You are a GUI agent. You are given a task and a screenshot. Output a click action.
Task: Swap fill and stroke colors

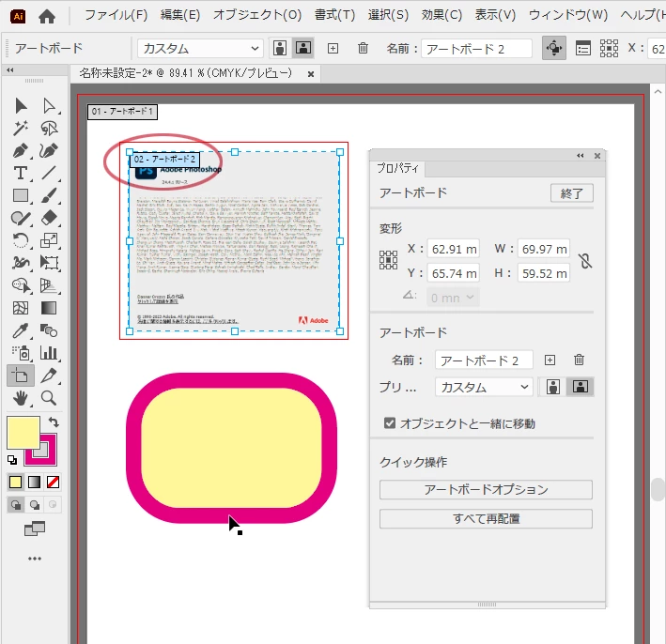pos(54,422)
